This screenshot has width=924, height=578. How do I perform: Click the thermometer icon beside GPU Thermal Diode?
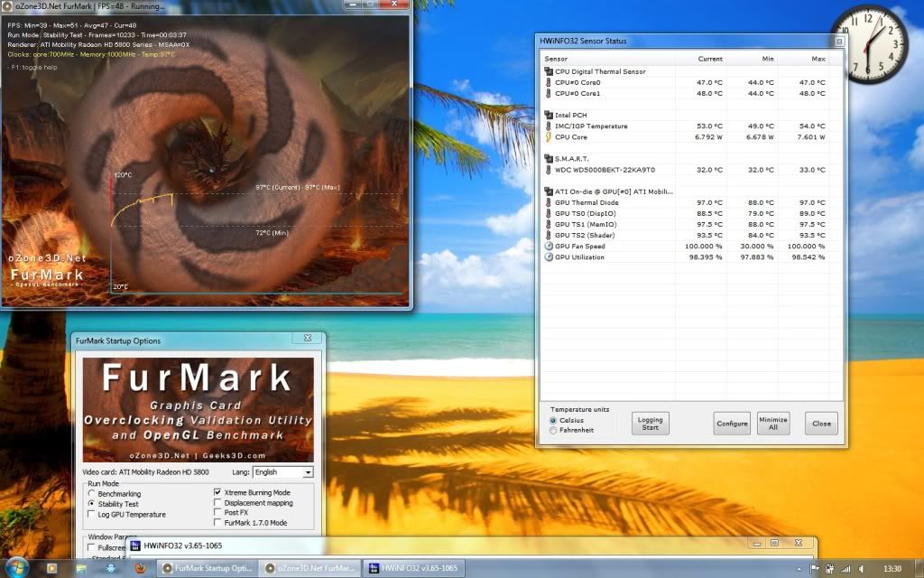click(x=548, y=202)
